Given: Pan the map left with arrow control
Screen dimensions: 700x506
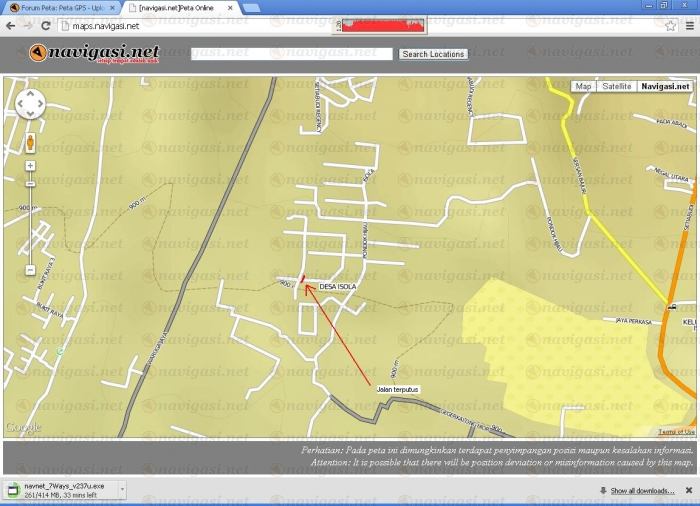Looking at the screenshot, I should coord(20,104).
